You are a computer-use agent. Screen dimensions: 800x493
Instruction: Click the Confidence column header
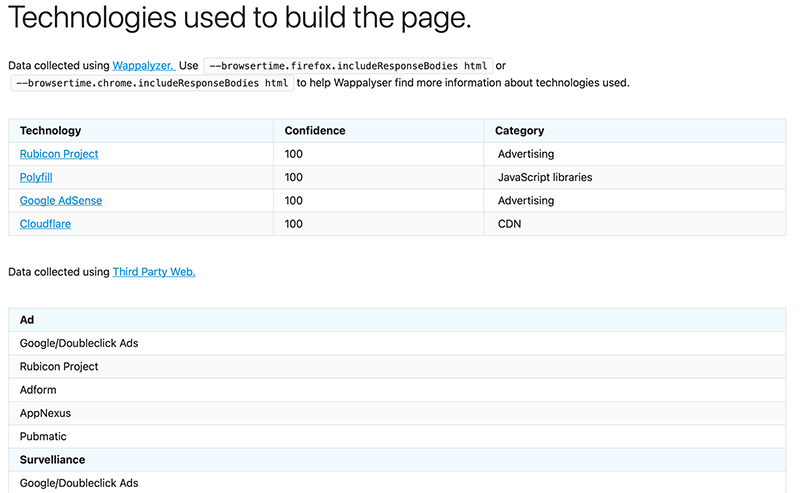315,131
